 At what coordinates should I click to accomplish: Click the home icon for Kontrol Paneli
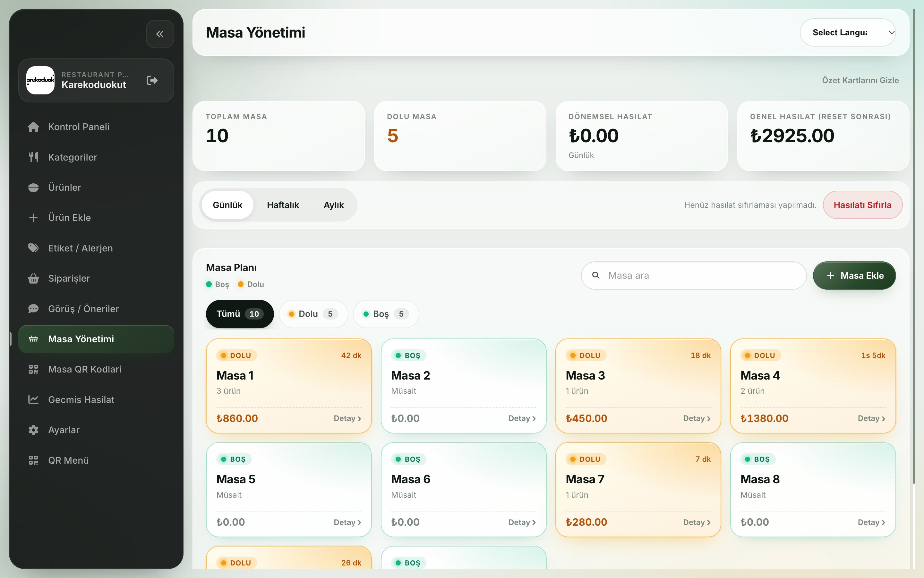[x=34, y=127]
